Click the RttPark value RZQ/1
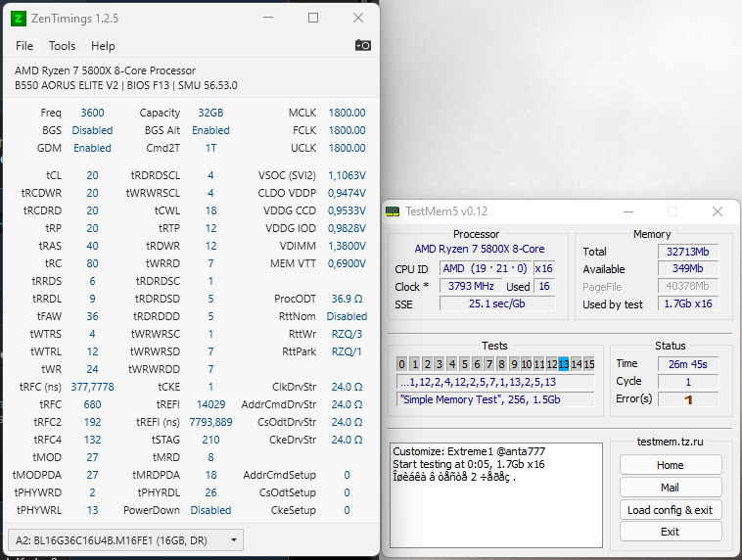The height and width of the screenshot is (560, 742). pyautogui.click(x=347, y=351)
